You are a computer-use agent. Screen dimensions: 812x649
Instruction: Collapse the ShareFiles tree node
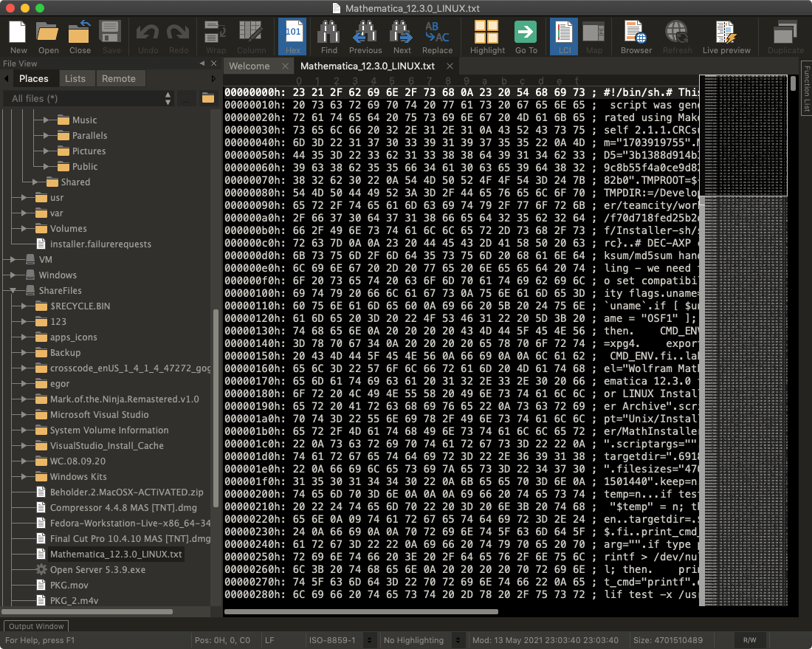(x=13, y=290)
